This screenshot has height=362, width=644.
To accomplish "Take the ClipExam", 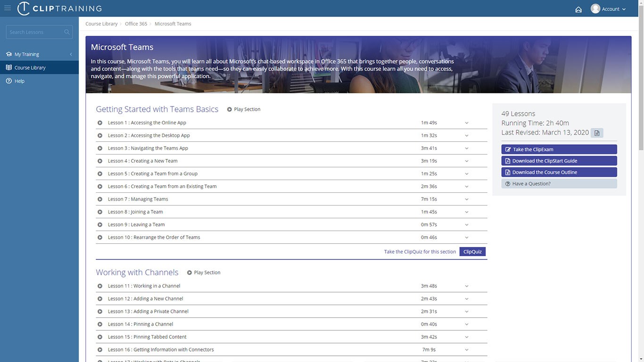I will pyautogui.click(x=559, y=149).
